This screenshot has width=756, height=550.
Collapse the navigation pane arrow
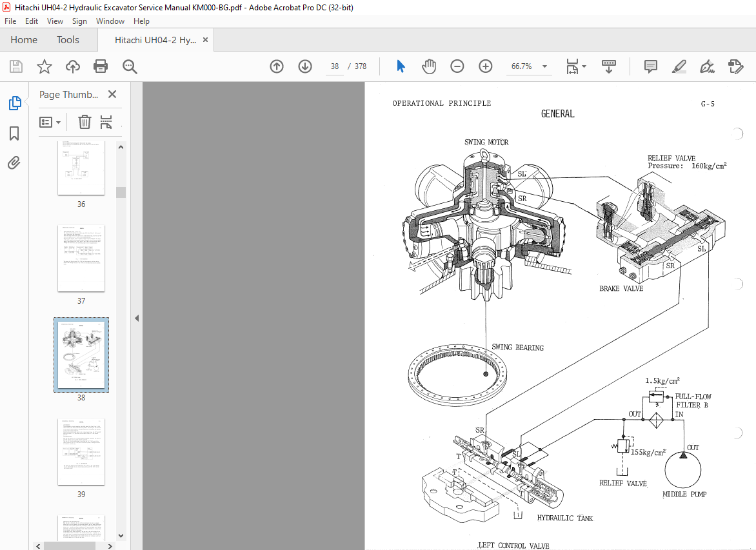tap(137, 318)
